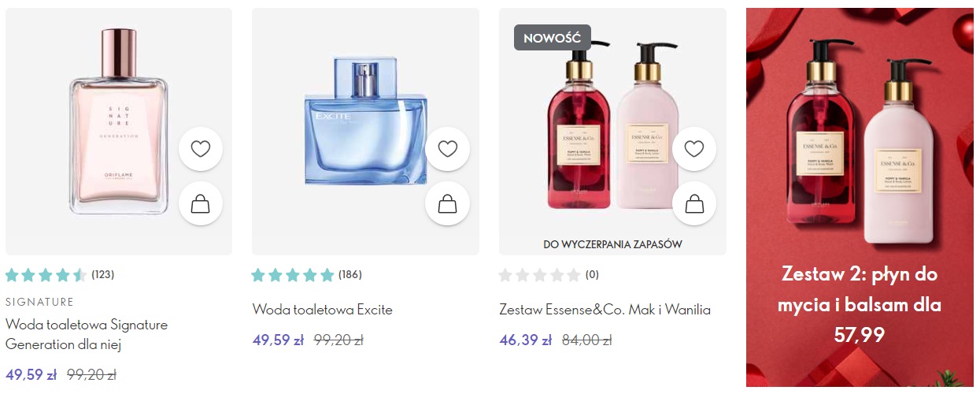Click the SIGNATURE brand label

(x=39, y=302)
